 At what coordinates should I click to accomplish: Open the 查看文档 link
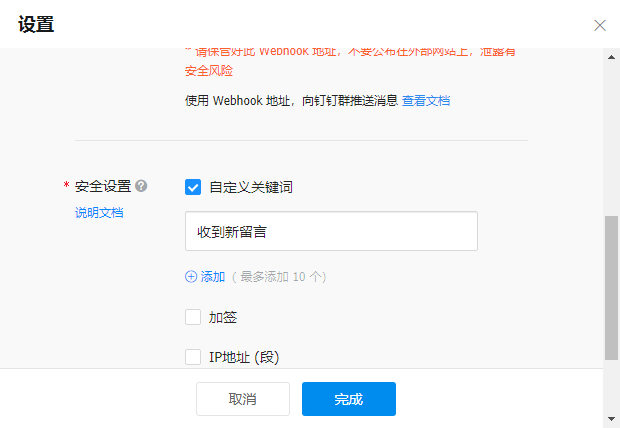point(426,100)
